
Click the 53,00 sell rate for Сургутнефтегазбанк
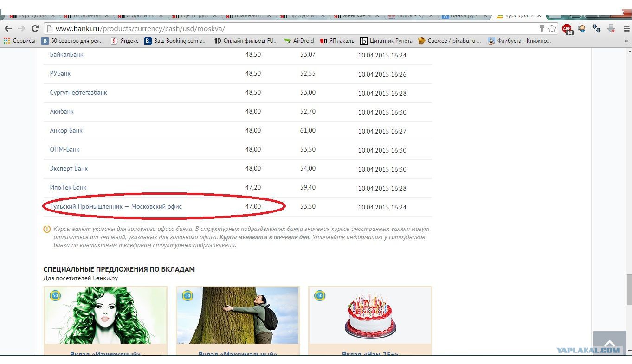[308, 93]
